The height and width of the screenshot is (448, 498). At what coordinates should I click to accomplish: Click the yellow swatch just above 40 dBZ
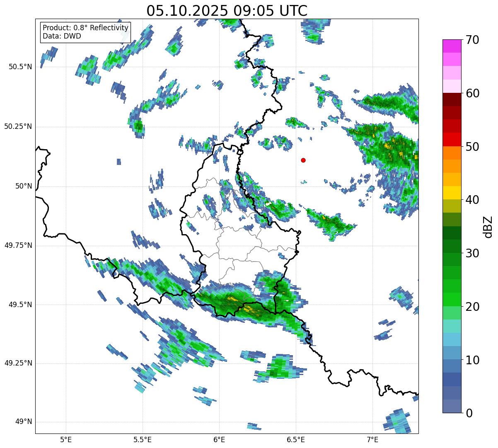pyautogui.click(x=452, y=193)
